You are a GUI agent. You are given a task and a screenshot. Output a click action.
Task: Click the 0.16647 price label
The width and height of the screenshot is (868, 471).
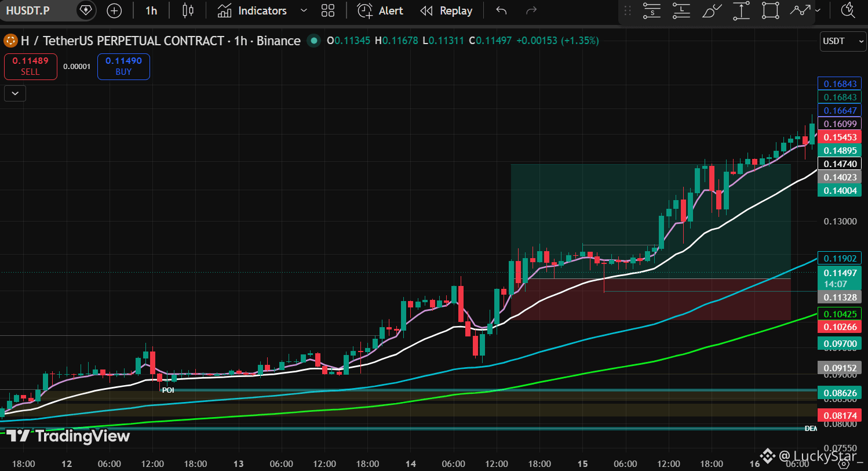coord(840,110)
